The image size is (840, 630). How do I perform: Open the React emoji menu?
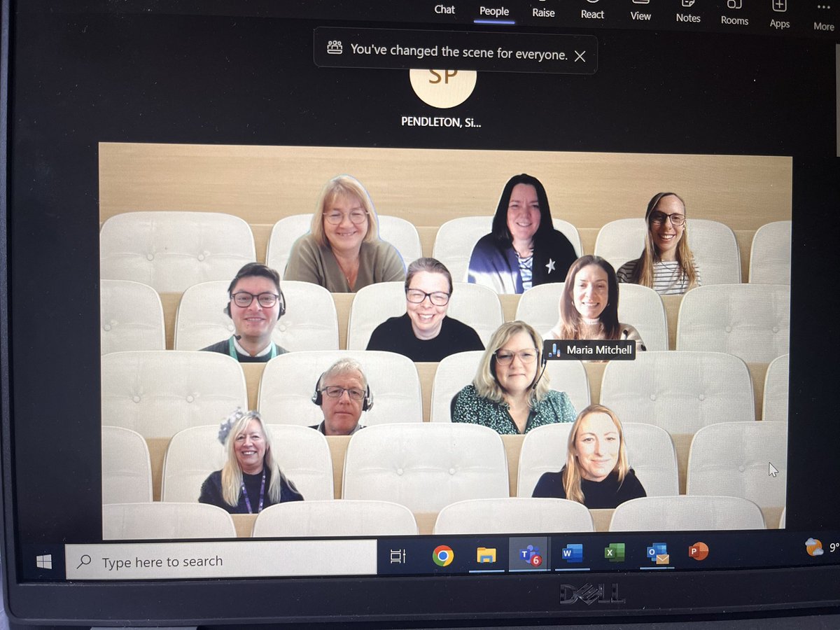(592, 12)
